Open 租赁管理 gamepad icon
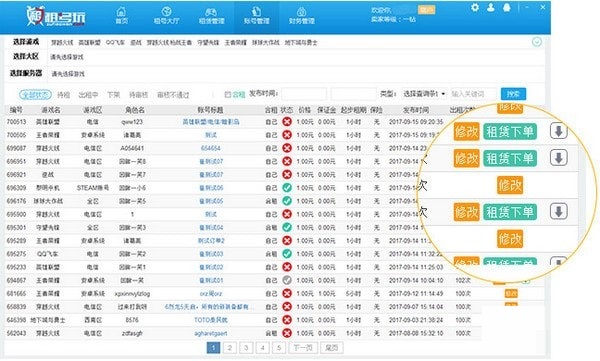 [211, 12]
